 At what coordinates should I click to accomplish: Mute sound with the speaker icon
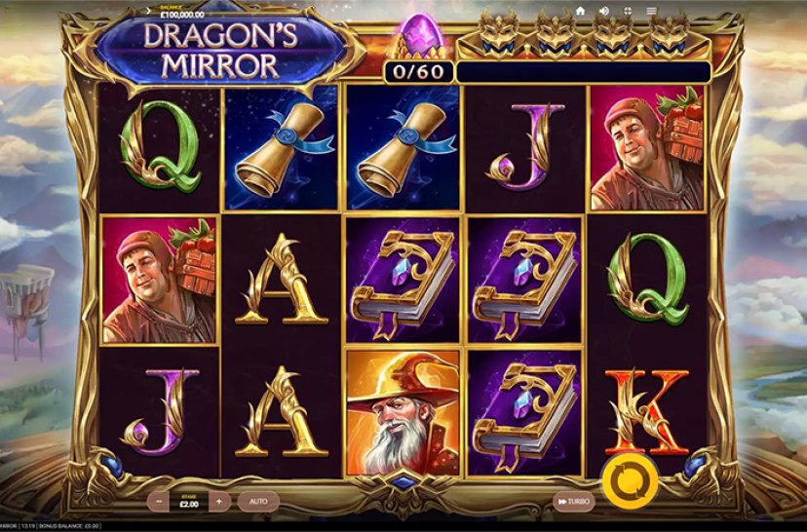click(604, 11)
